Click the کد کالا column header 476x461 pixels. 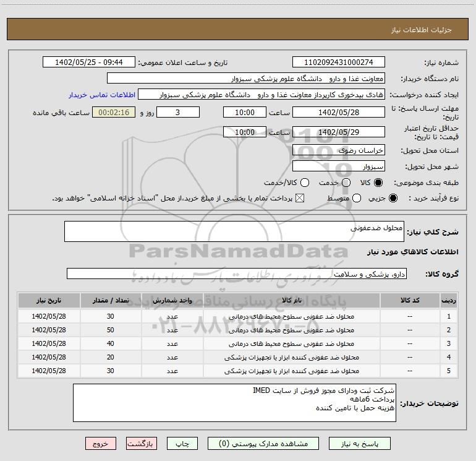tap(410, 301)
